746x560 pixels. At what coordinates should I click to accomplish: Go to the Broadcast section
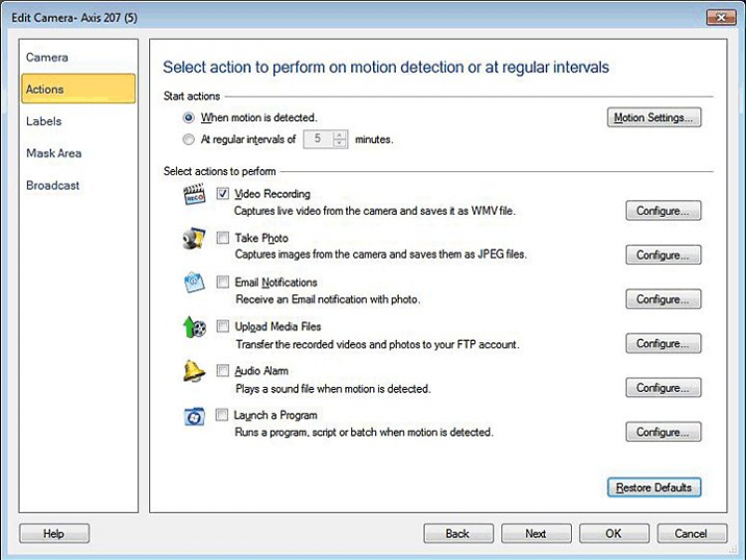[53, 185]
